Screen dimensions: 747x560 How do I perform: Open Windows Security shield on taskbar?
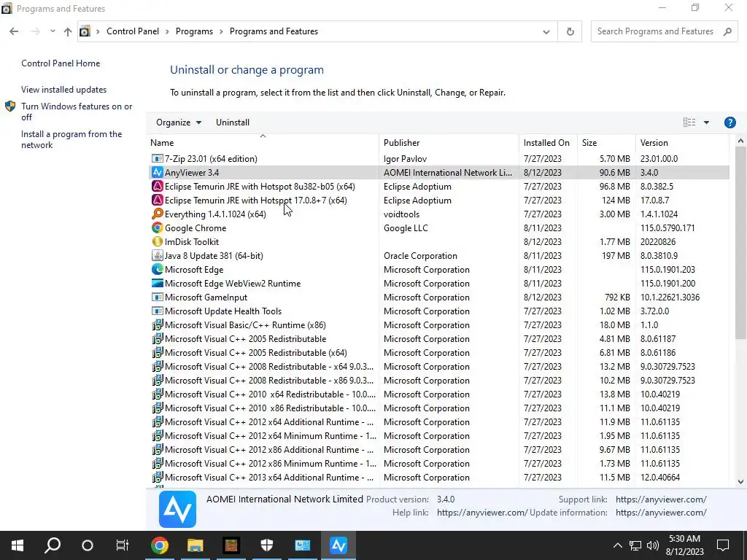267,545
